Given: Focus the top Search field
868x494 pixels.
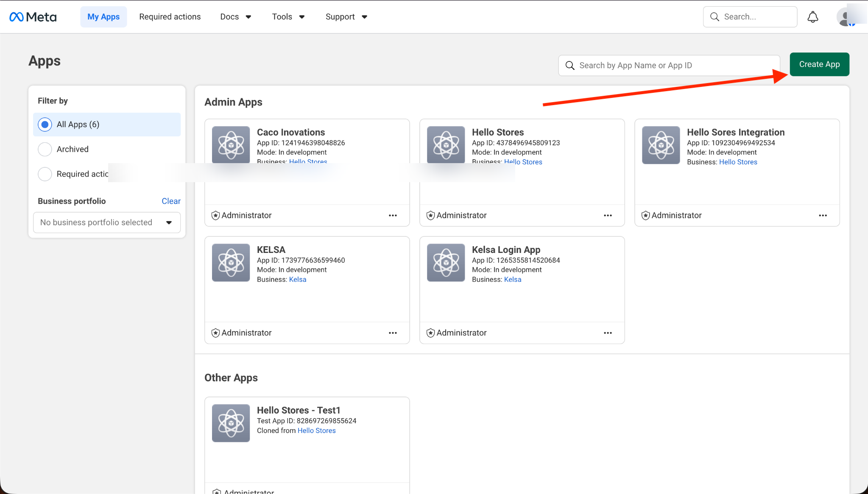Looking at the screenshot, I should pyautogui.click(x=750, y=17).
